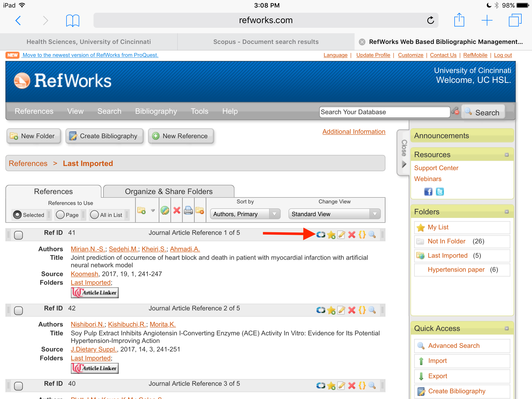Select the radio button labeled Page
Viewport: 532px width, 399px height.
pyautogui.click(x=60, y=215)
